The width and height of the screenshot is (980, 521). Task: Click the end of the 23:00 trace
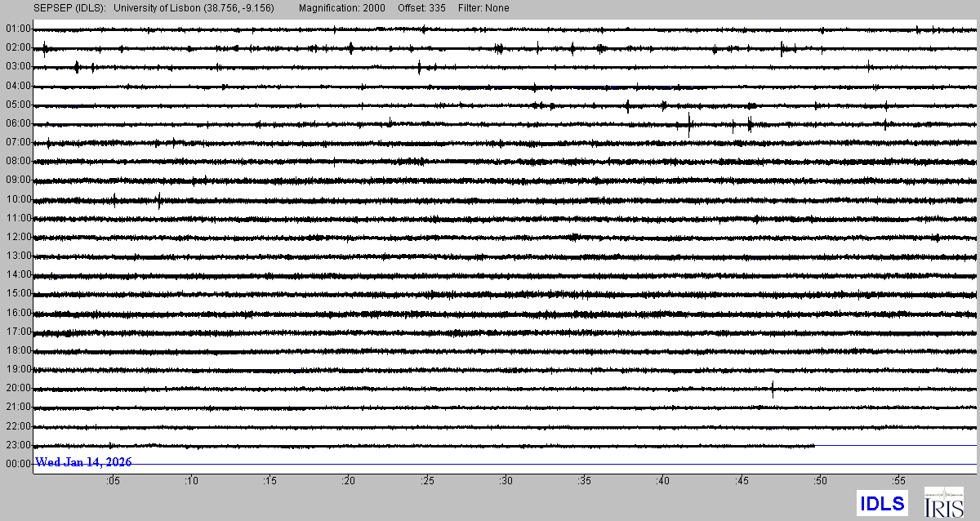813,446
